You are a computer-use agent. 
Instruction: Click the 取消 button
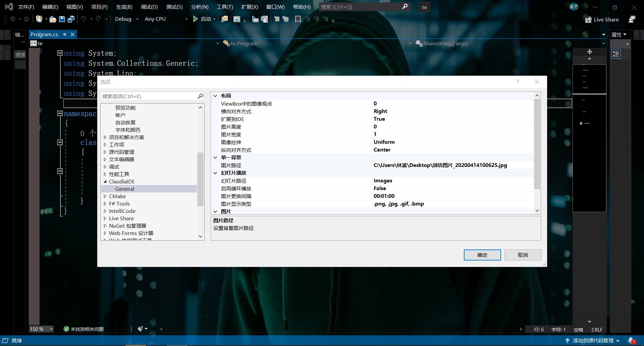(523, 255)
